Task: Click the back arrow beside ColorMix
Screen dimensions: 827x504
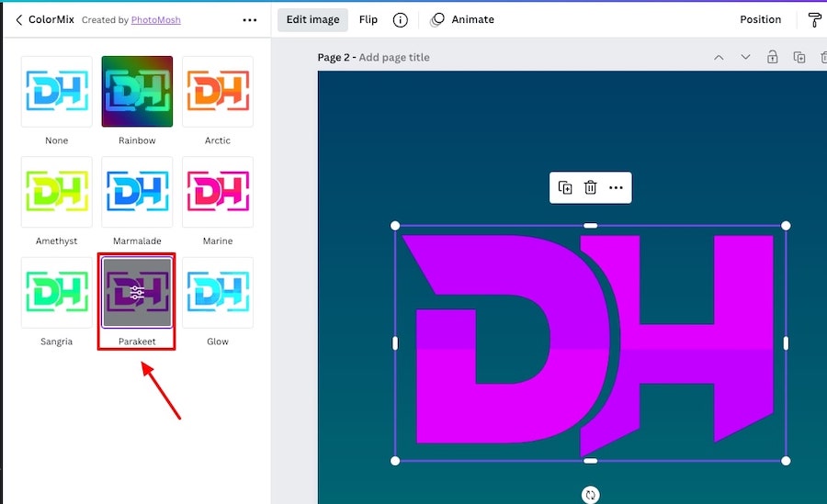Action: tap(19, 19)
